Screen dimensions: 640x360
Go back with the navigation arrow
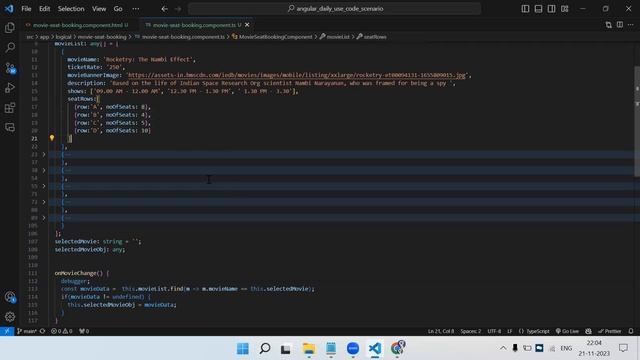click(x=164, y=9)
